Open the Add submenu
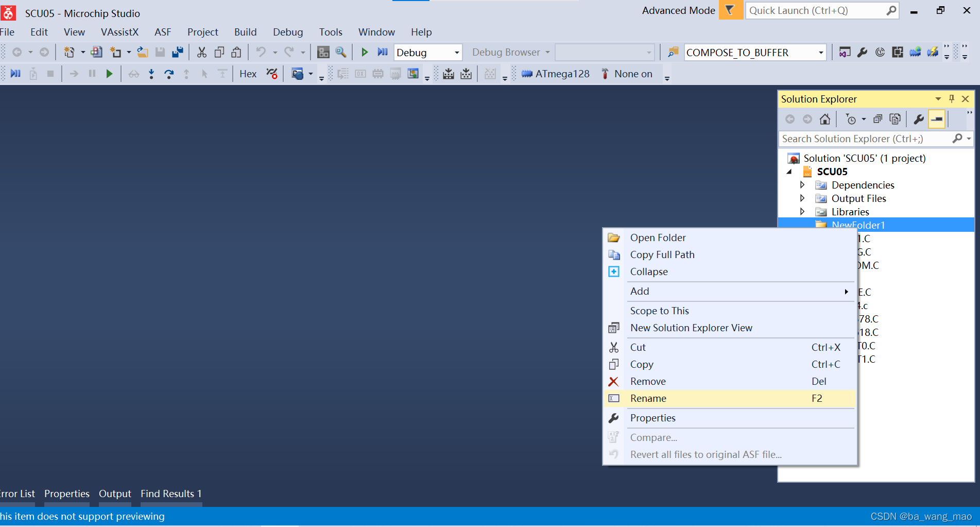Screen dimensions: 980x527 (729, 291)
